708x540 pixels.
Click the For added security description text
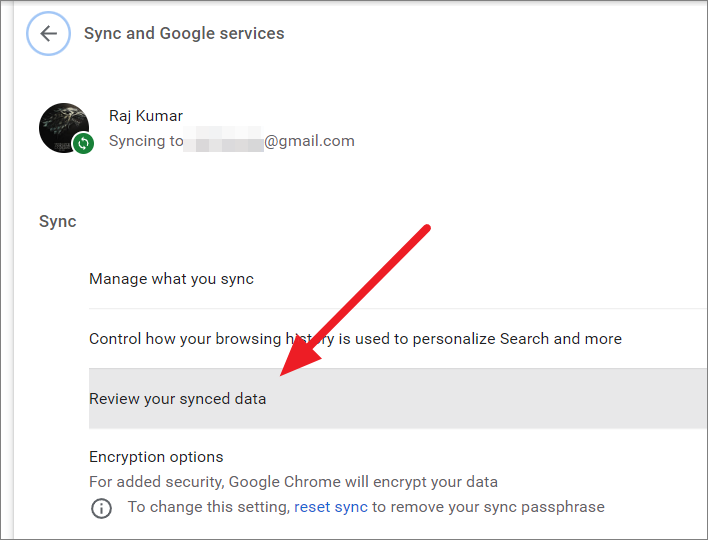point(293,482)
